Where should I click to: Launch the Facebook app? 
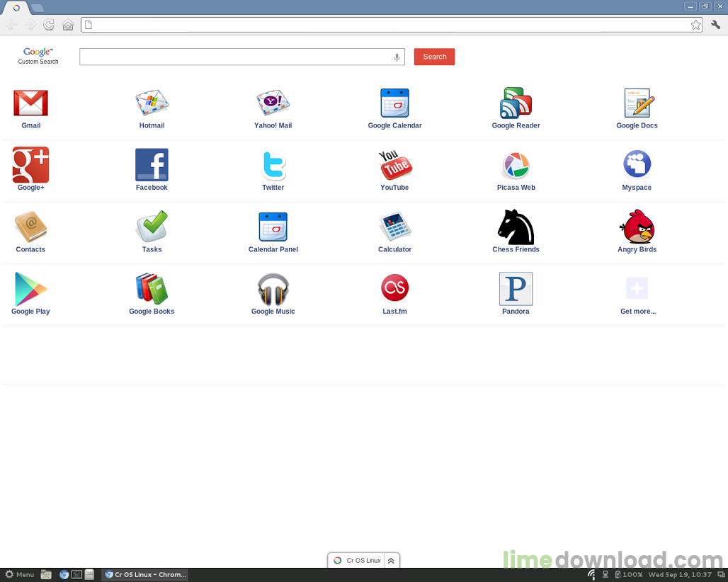152,165
